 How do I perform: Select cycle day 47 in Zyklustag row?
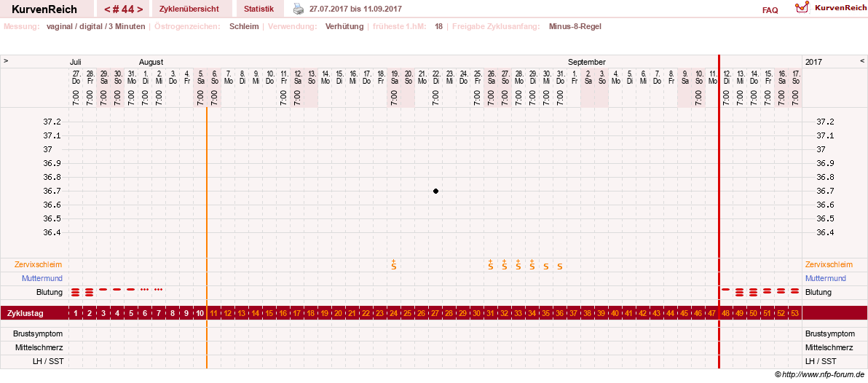coord(712,313)
